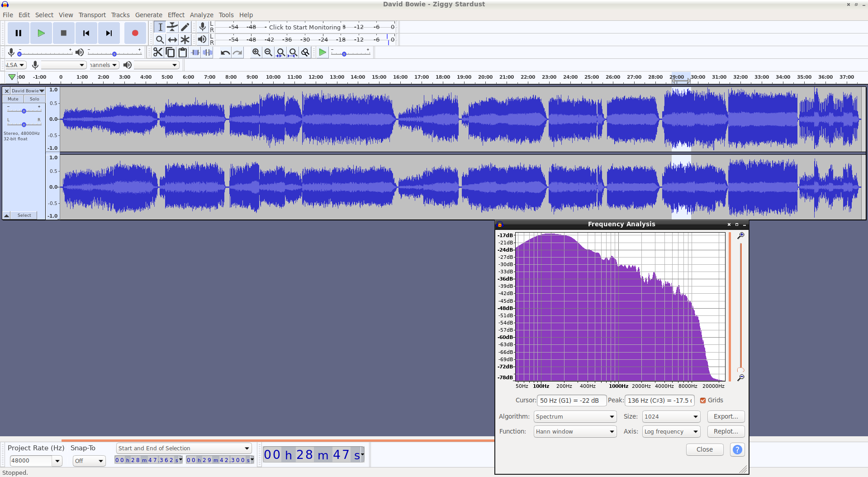
Task: Select the Zoom magnifier tool
Action: point(160,40)
